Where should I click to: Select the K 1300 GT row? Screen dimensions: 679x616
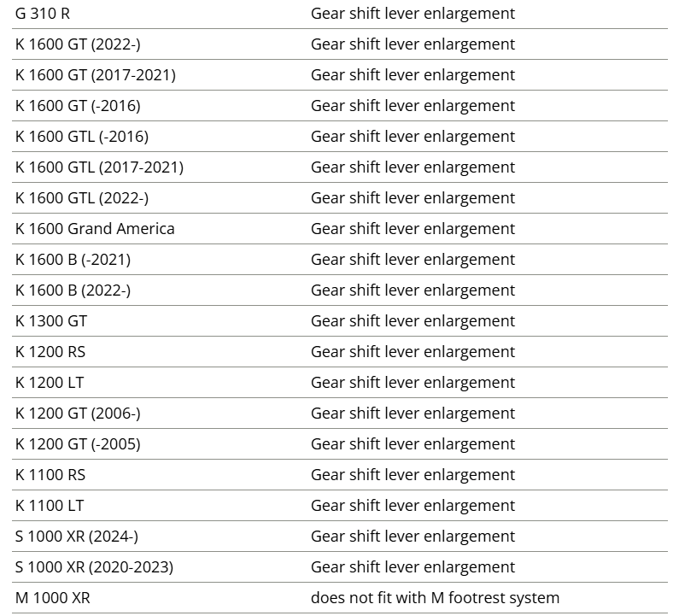point(51,321)
